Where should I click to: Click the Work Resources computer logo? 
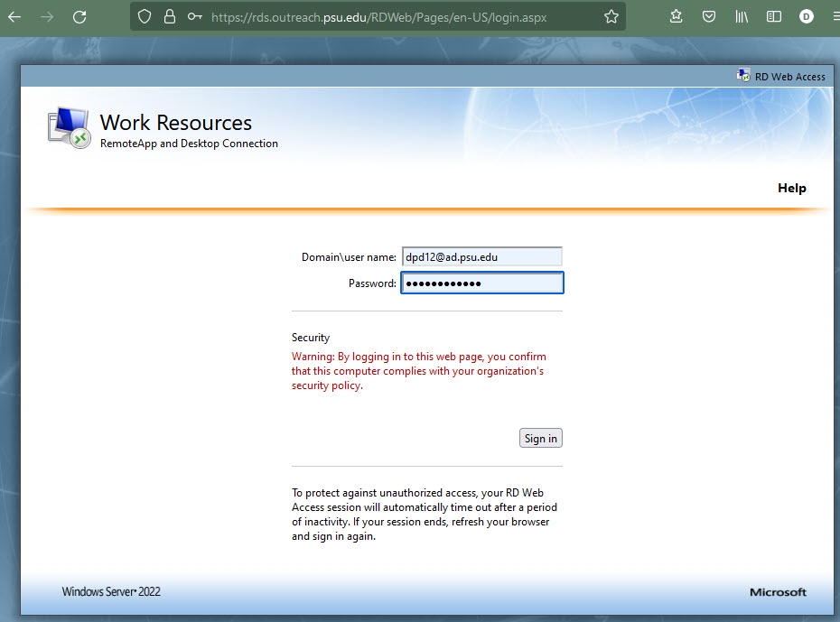68,126
